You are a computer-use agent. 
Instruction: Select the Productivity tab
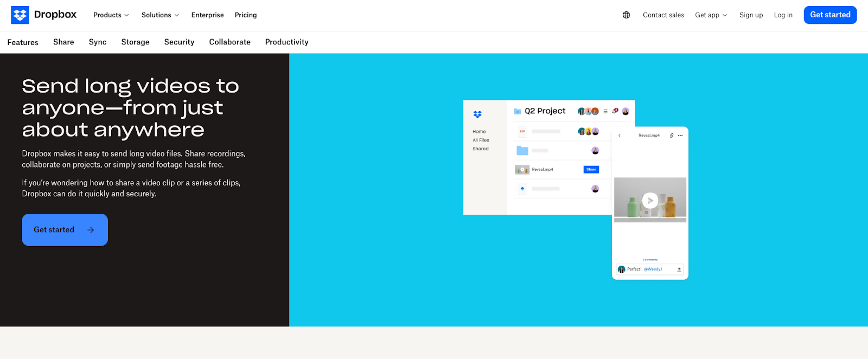coord(286,42)
